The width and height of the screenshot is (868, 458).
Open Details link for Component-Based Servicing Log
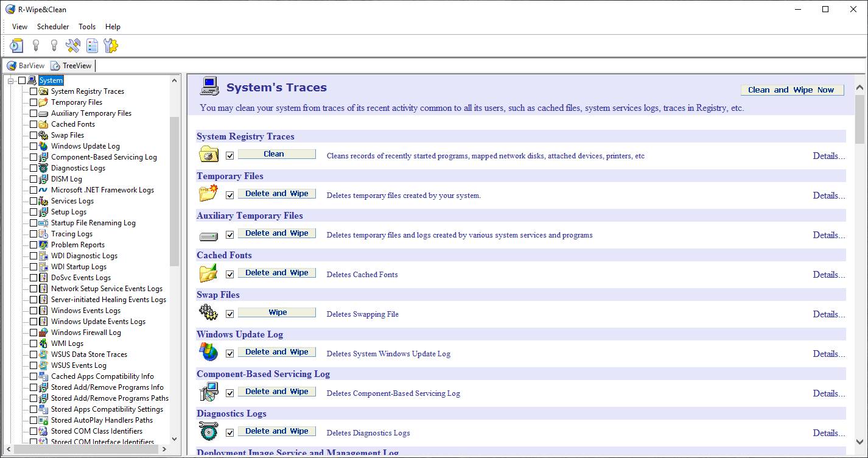tap(829, 393)
